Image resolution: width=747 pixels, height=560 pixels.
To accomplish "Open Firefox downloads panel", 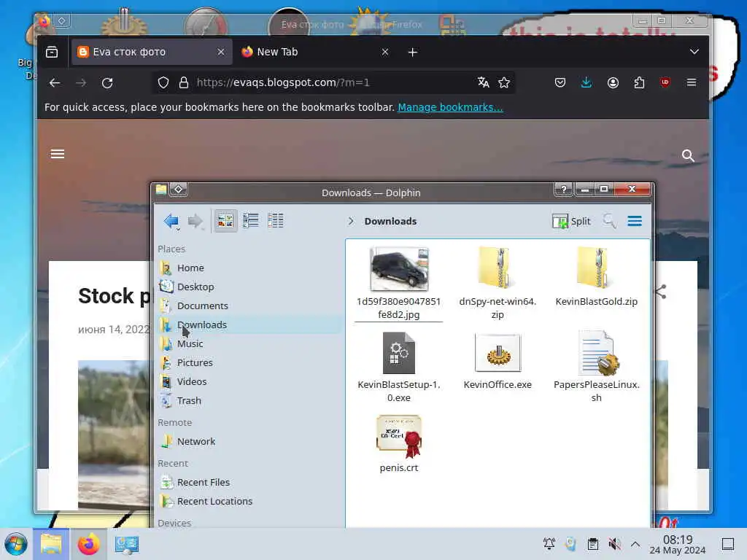I will click(587, 83).
